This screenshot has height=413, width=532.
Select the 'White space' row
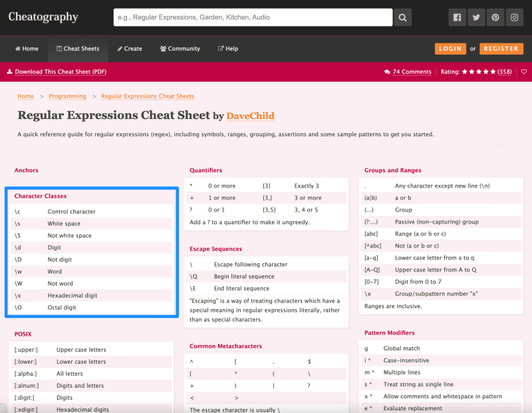tap(91, 223)
